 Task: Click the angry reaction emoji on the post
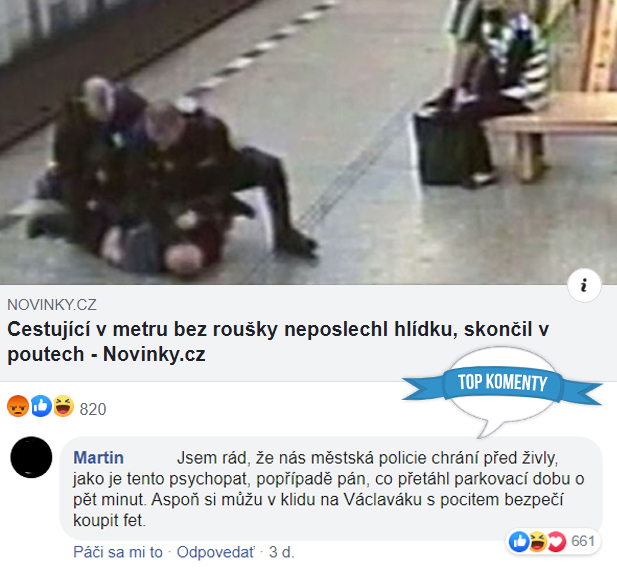coord(18,406)
